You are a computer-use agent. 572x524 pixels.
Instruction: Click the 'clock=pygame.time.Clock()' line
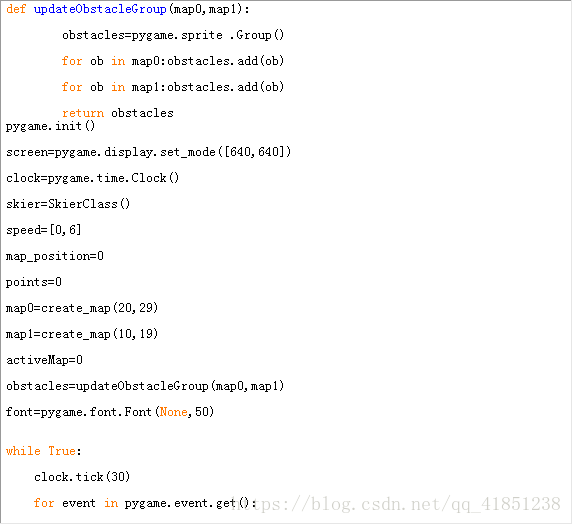[93, 178]
